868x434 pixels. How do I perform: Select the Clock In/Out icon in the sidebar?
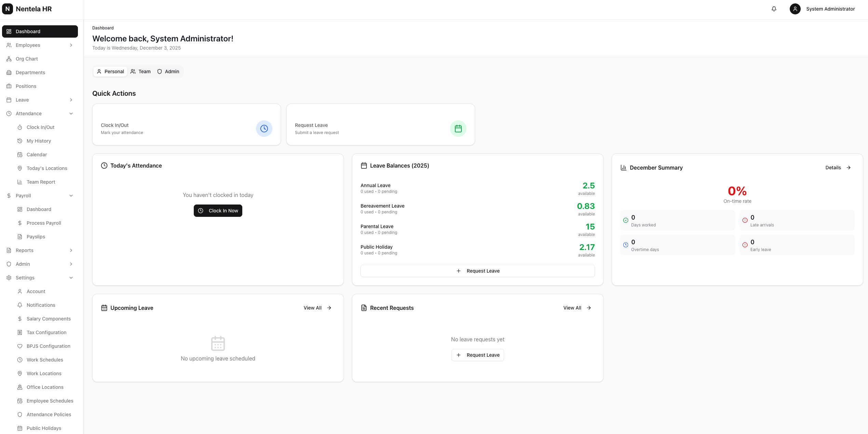tap(20, 127)
